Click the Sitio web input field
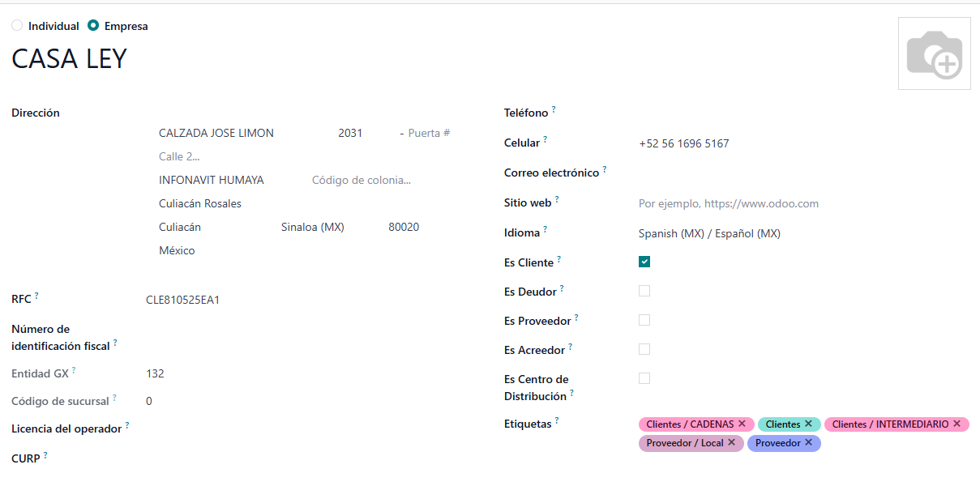The width and height of the screenshot is (980, 486). coord(728,204)
